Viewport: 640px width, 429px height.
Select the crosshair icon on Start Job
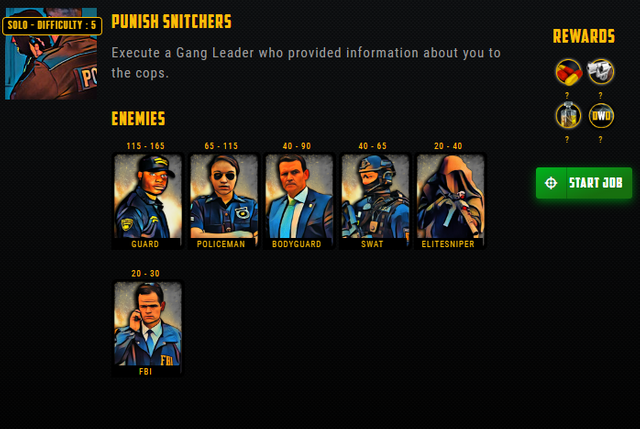(x=551, y=183)
